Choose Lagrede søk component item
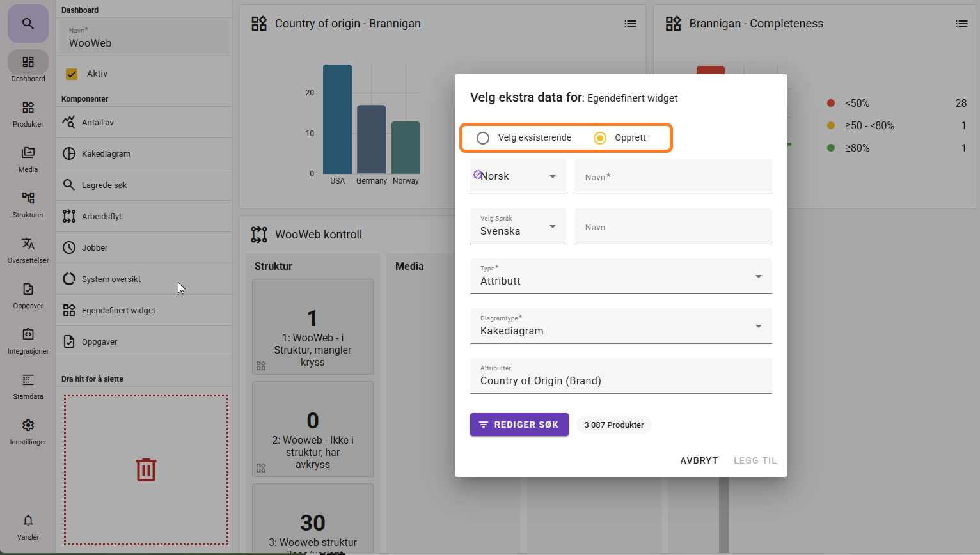 point(104,185)
